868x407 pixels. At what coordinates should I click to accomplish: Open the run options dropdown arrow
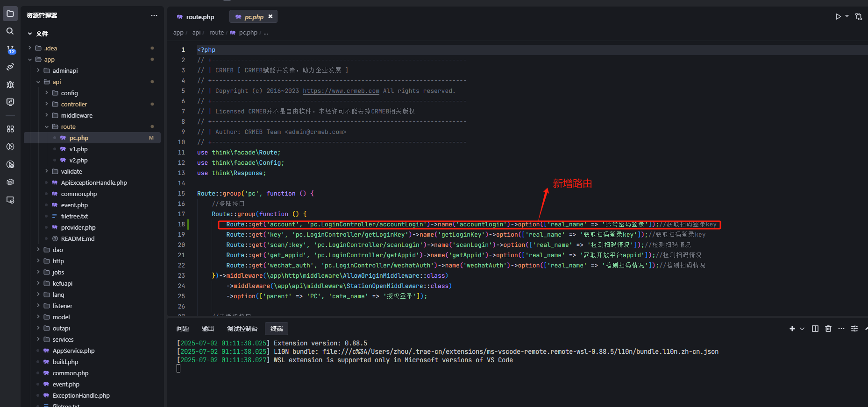click(x=847, y=16)
